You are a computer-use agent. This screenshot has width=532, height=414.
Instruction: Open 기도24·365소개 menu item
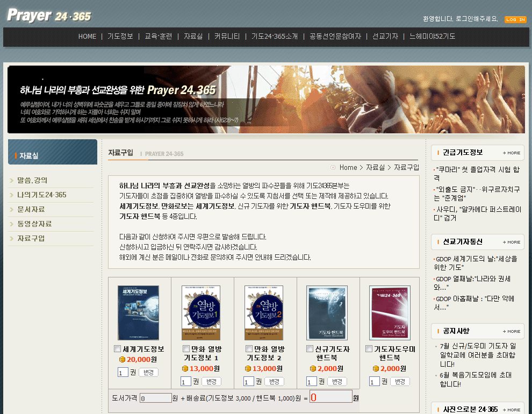(275, 37)
